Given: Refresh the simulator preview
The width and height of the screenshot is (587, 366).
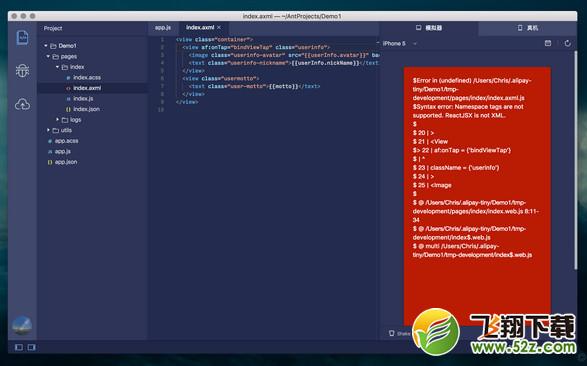Looking at the screenshot, I should tap(568, 43).
